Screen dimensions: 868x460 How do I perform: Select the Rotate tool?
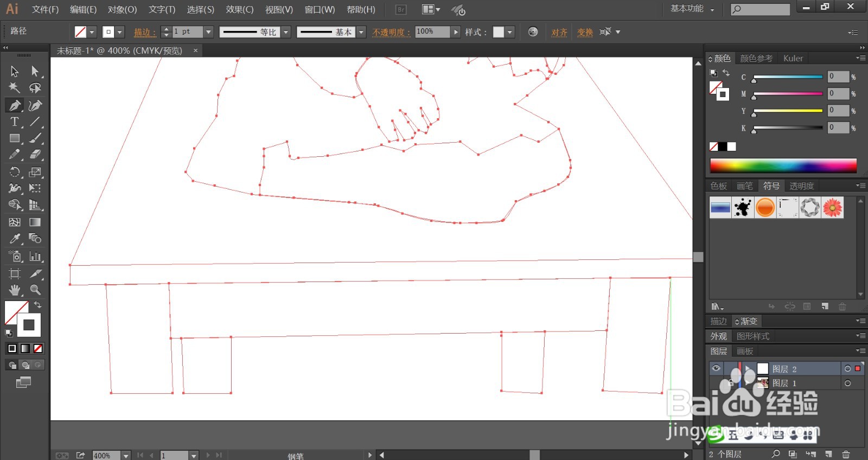click(x=15, y=172)
